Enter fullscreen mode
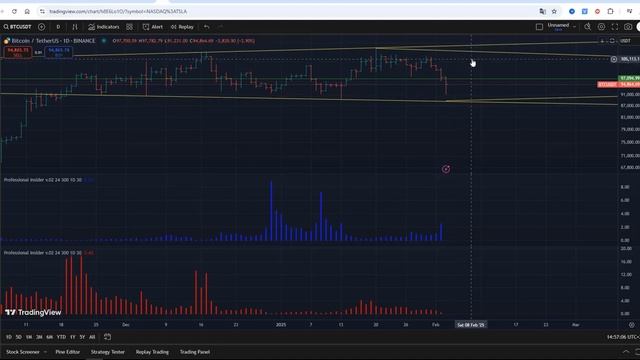Image resolution: width=640 pixels, height=360 pixels. [x=615, y=27]
